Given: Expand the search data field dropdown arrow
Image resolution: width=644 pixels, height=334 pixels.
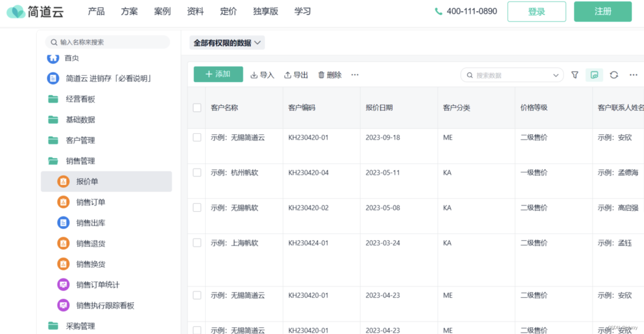Looking at the screenshot, I should coord(556,75).
